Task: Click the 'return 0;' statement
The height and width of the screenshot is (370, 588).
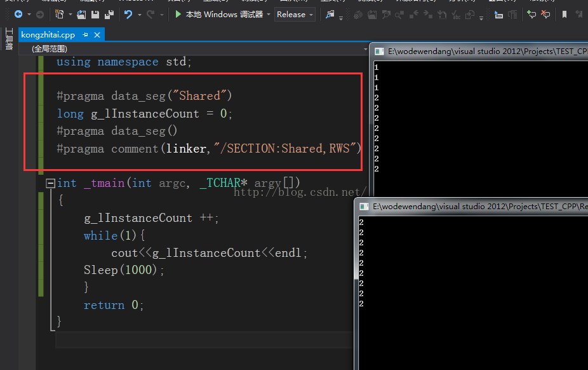Action: coord(113,305)
